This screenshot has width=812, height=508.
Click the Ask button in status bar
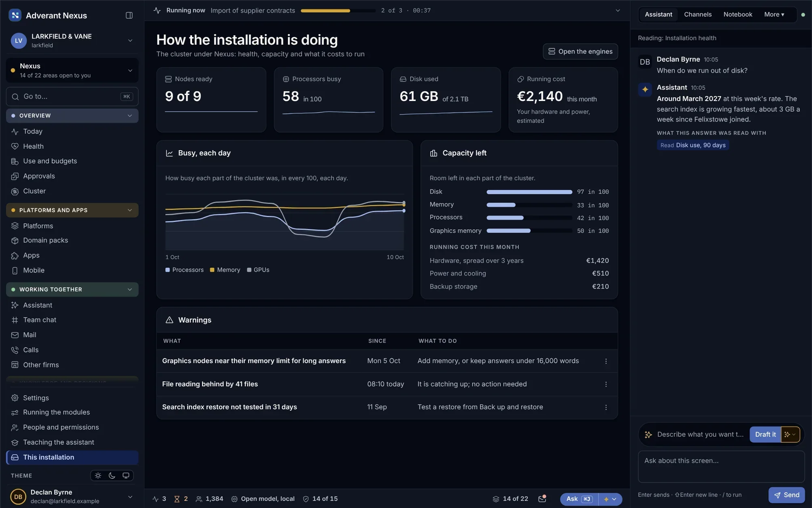[x=579, y=499]
